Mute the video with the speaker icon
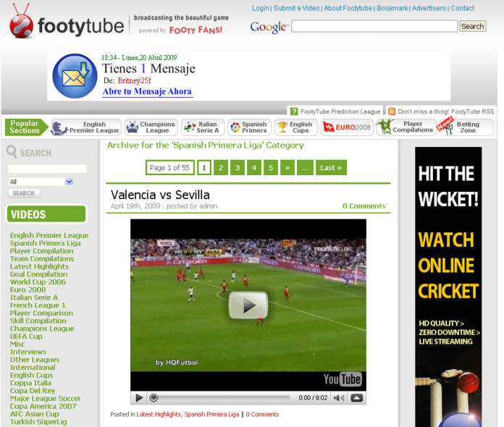This screenshot has width=504, height=427. [x=339, y=398]
